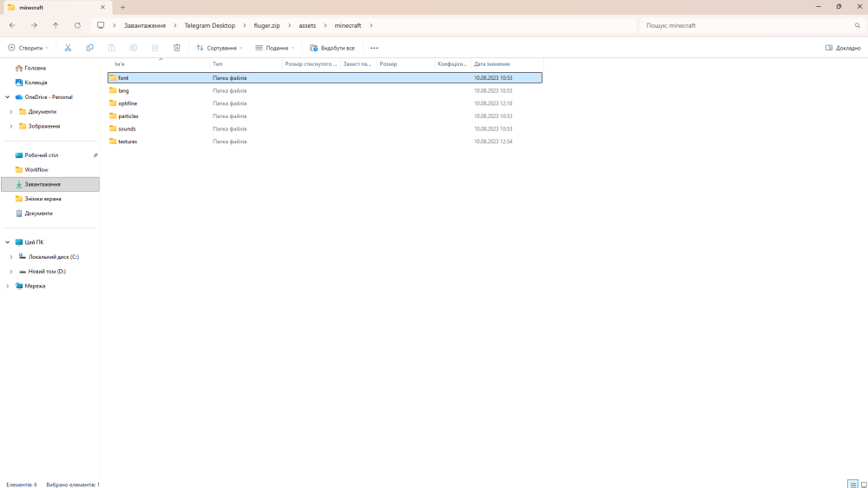The height and width of the screenshot is (488, 868).
Task: Click the Розмір column header
Action: click(405, 64)
